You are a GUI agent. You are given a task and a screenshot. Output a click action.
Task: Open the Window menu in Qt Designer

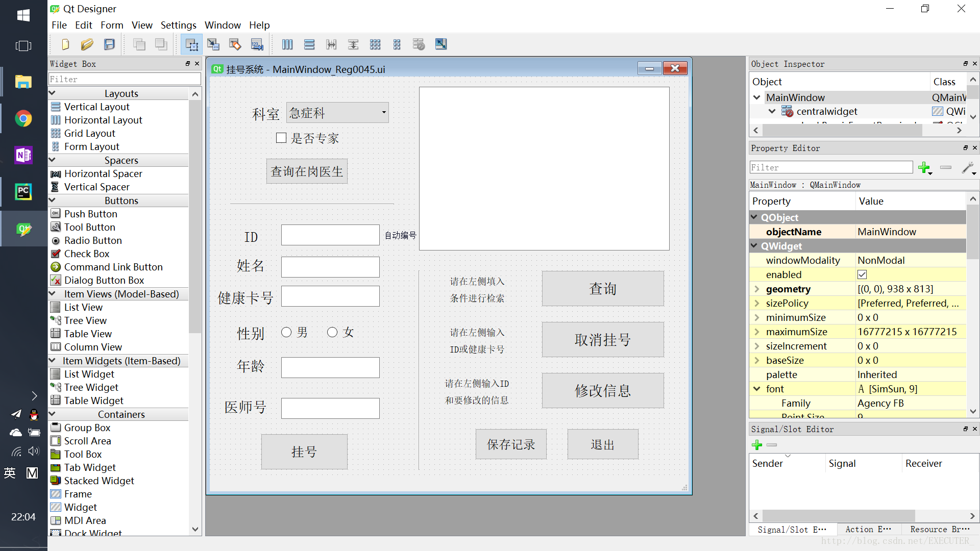(x=223, y=25)
